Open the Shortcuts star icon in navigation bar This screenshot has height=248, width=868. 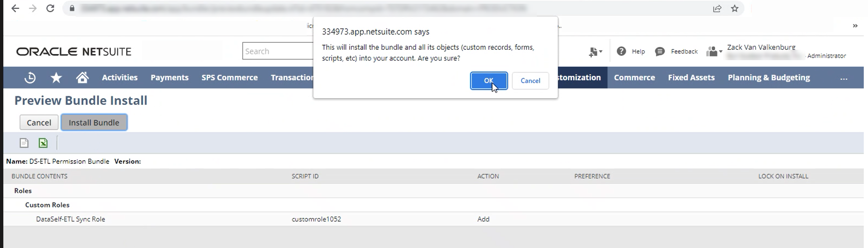pyautogui.click(x=56, y=78)
